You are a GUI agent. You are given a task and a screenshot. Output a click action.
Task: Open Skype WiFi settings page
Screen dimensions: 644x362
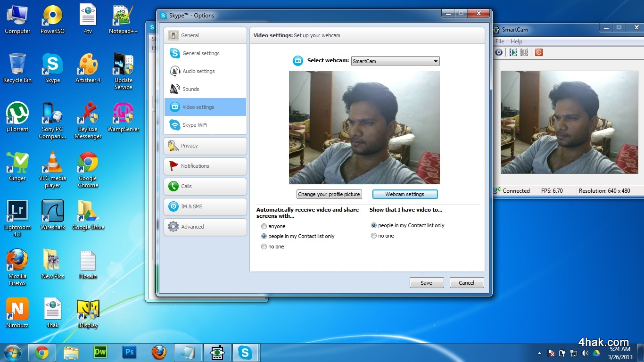coord(205,125)
